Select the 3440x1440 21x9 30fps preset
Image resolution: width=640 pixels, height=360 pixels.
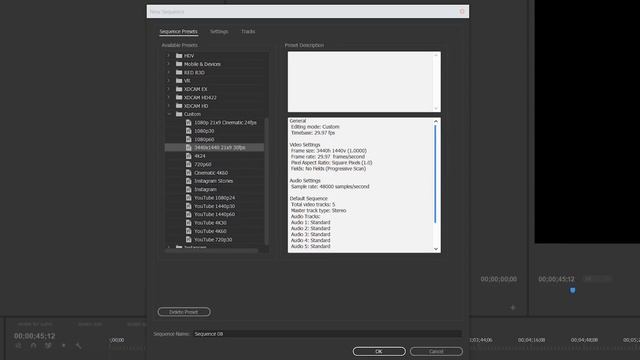(214, 147)
